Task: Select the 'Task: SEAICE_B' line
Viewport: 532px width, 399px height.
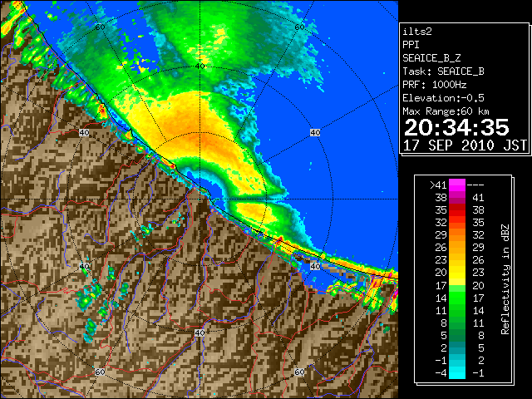Action: click(x=443, y=71)
